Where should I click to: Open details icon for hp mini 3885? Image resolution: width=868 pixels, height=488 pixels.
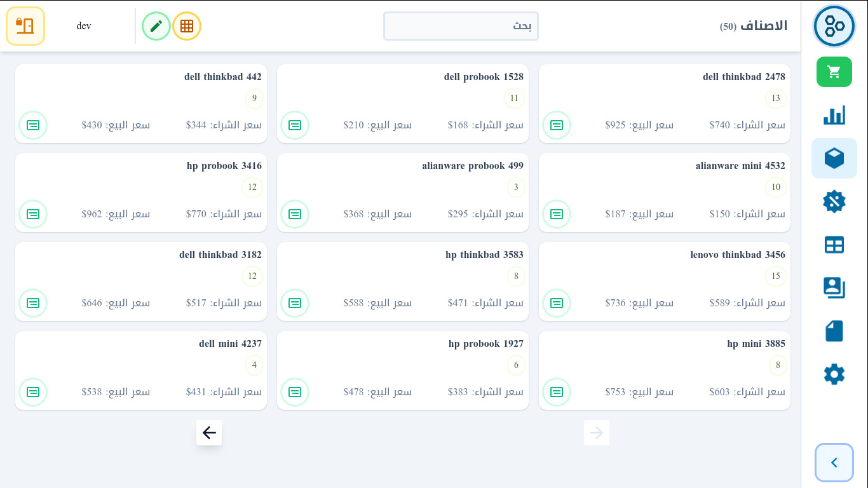pos(557,392)
